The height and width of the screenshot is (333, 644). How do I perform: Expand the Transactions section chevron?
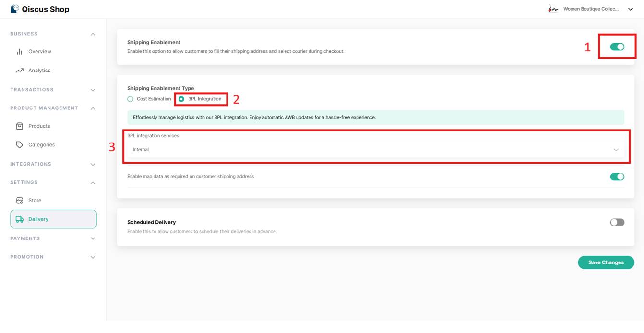93,90
